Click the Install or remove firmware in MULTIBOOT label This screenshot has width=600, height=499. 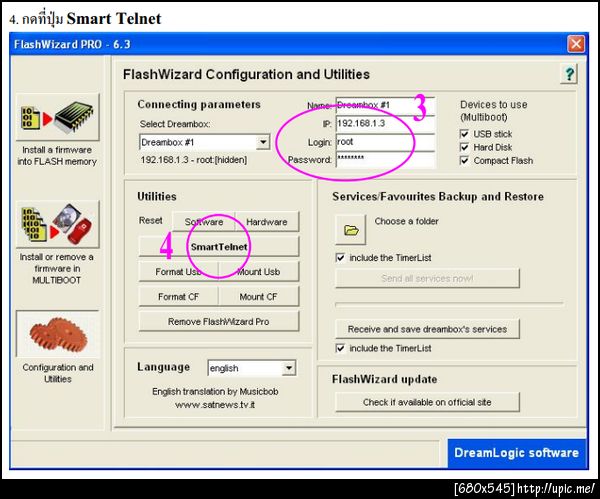pyautogui.click(x=57, y=268)
